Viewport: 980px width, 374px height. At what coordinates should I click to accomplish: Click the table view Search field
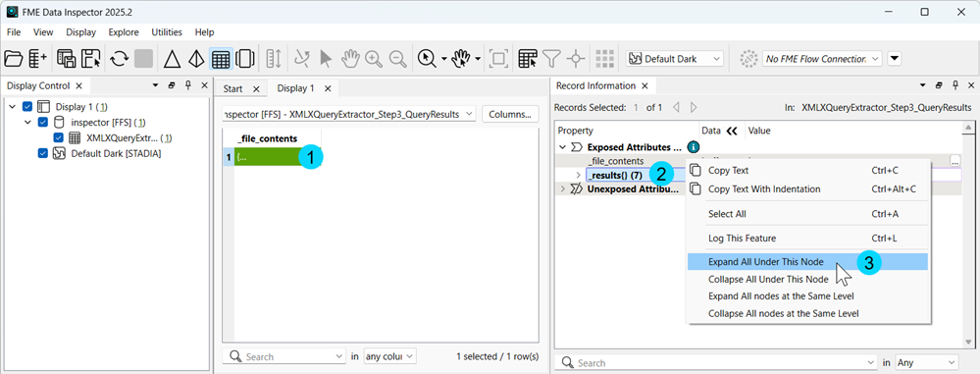(x=284, y=356)
